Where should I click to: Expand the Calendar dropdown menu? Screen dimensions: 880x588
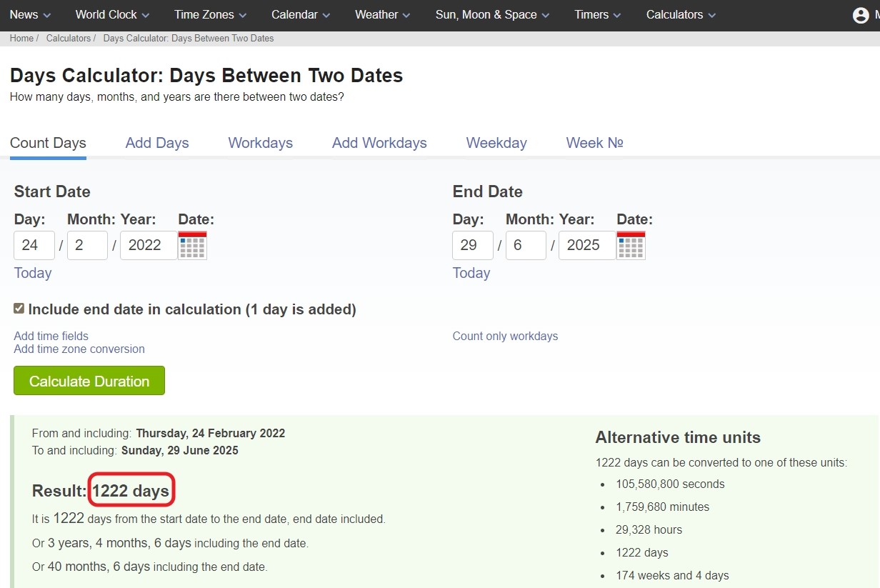[301, 14]
